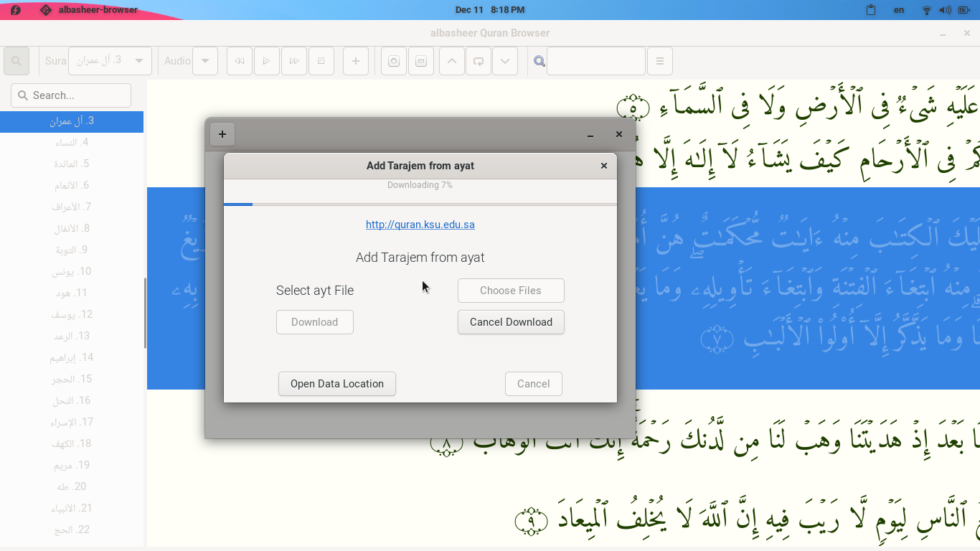Viewport: 980px width, 551px height.
Task: Select sura 5. المائدة in the list
Action: (72, 164)
